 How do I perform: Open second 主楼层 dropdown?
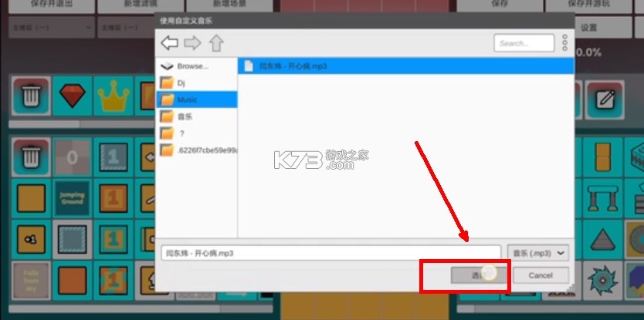[x=127, y=28]
